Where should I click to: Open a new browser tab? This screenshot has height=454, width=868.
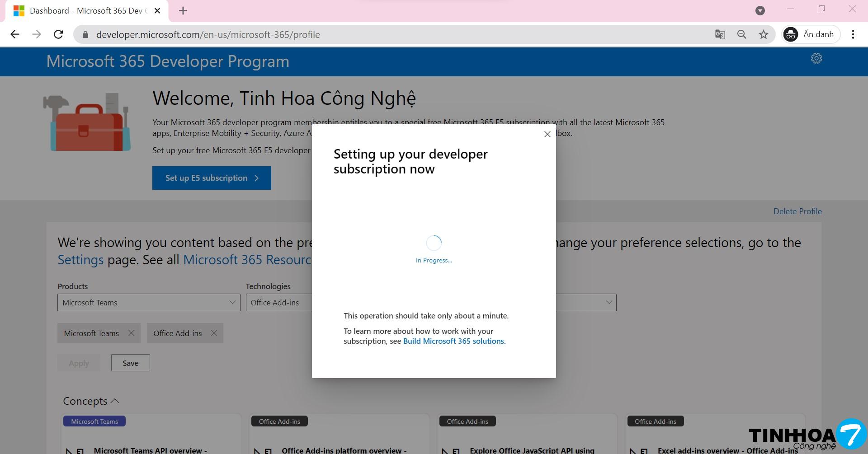click(183, 11)
